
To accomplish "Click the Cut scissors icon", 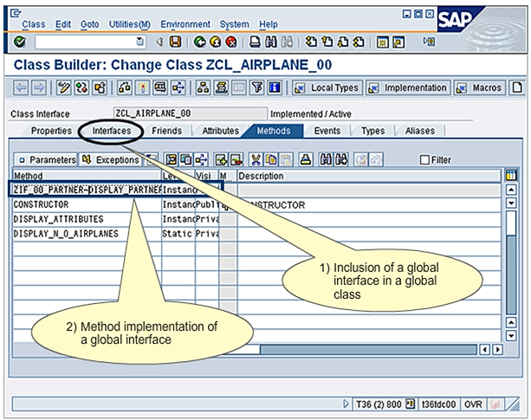I will coord(256,159).
